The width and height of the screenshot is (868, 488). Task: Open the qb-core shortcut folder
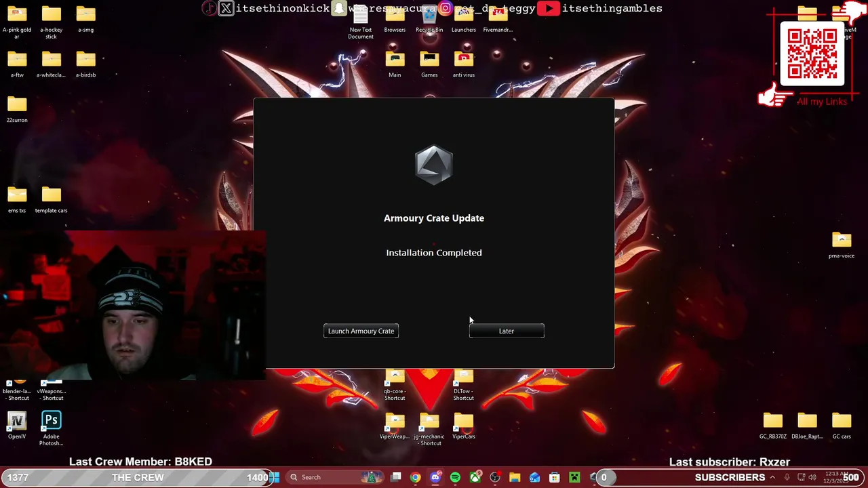[x=395, y=385]
